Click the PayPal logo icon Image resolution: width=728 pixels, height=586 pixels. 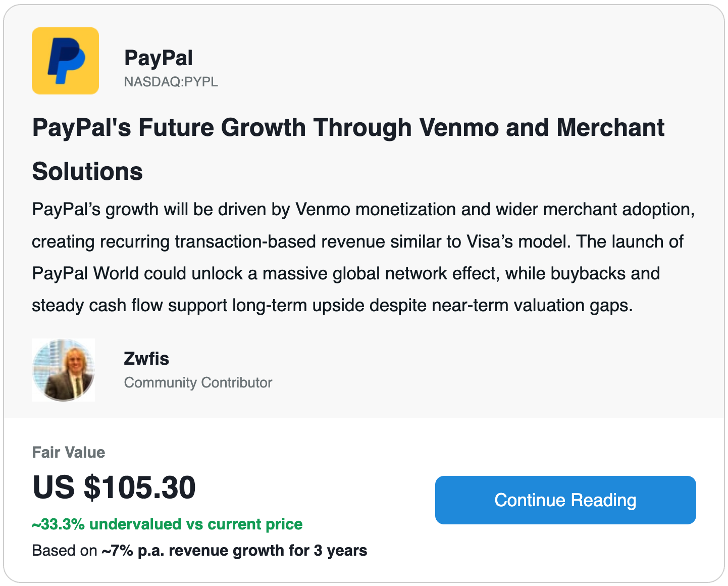pyautogui.click(x=65, y=61)
